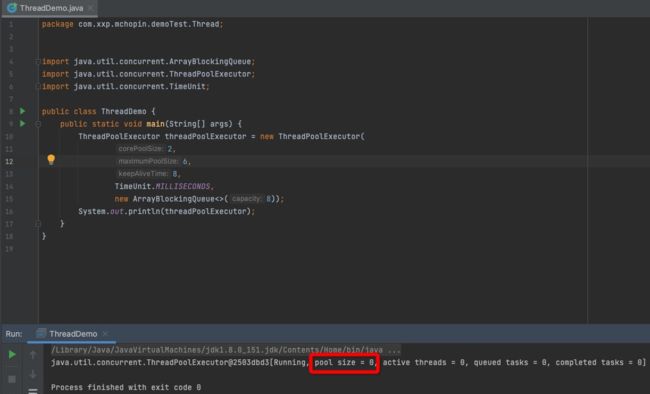Click the class name ThreadDemo in the declaration
This screenshot has height=394, width=650.
pyautogui.click(x=124, y=111)
